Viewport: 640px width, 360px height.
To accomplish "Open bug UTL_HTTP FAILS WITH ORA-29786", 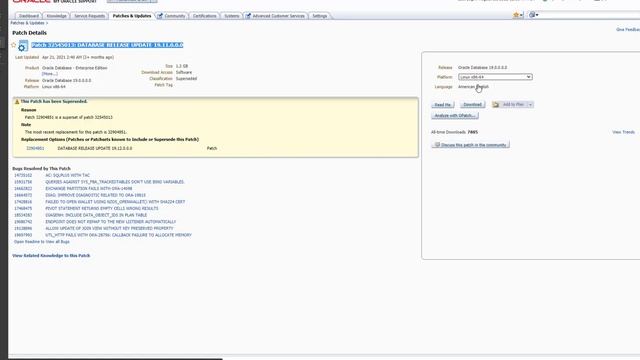I will point(118,235).
